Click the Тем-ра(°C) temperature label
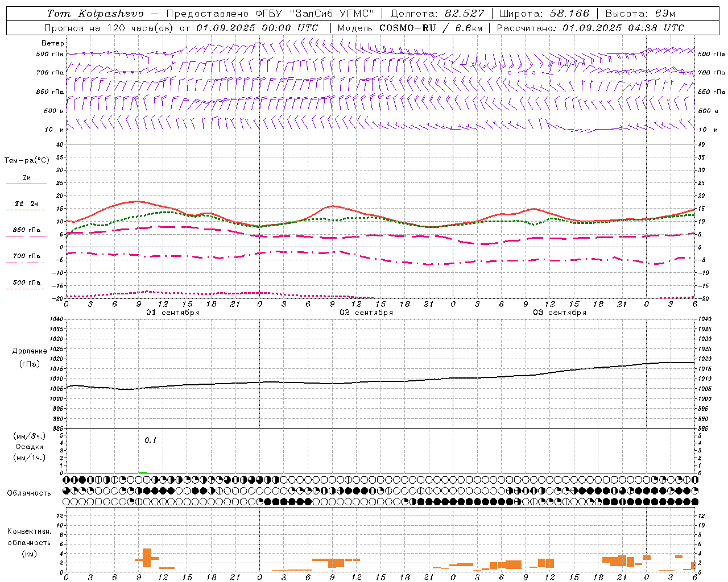Screen dimensions: 728x582 tap(27, 160)
